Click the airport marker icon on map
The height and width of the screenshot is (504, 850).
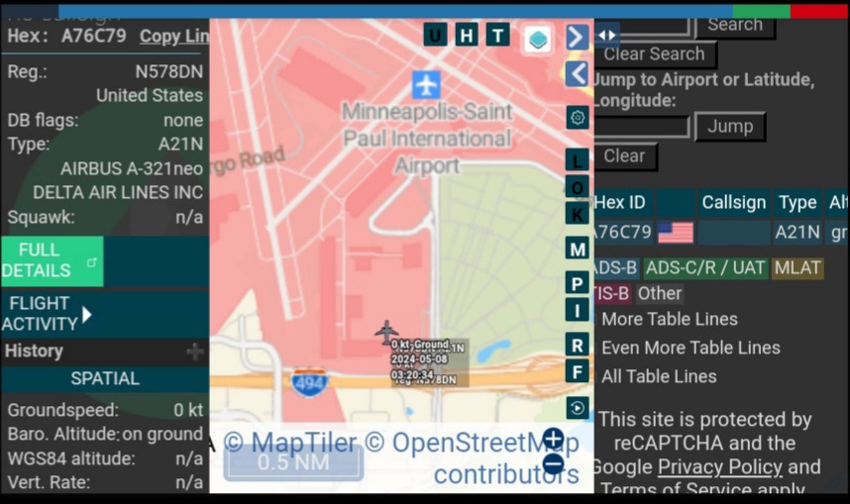coord(427,84)
